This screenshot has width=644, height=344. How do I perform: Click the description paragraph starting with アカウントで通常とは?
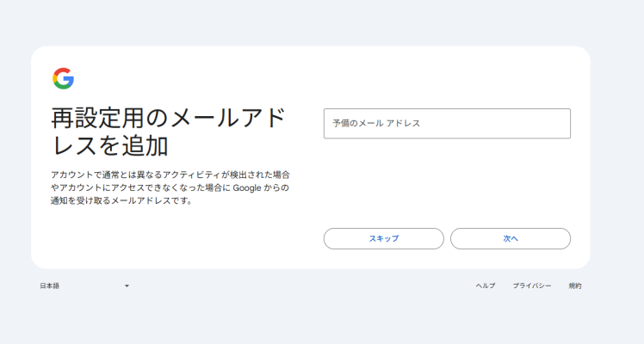tap(170, 187)
